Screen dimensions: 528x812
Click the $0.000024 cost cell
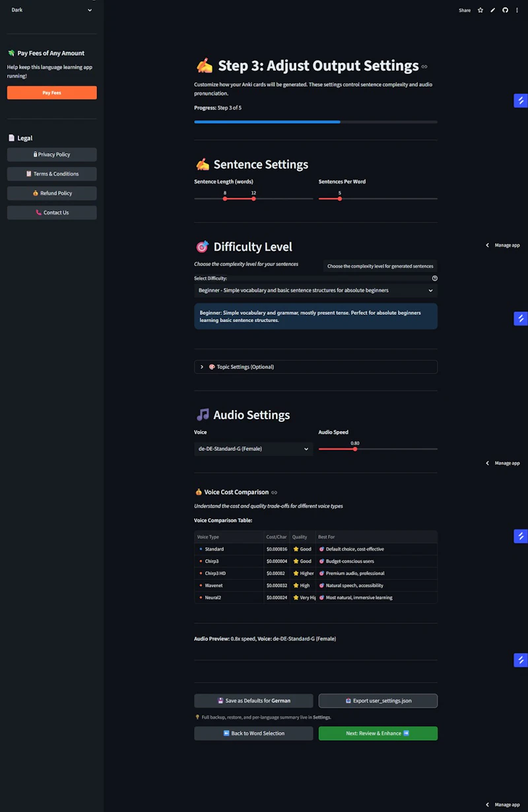277,597
